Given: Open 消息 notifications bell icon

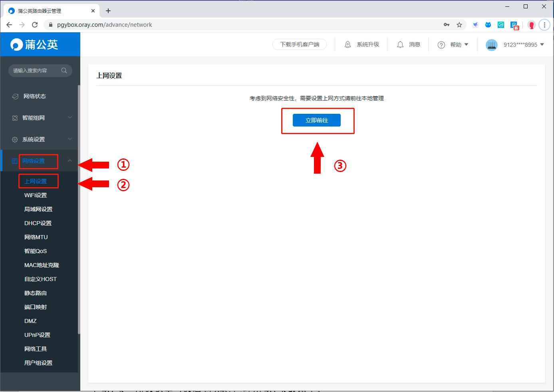Looking at the screenshot, I should point(400,44).
